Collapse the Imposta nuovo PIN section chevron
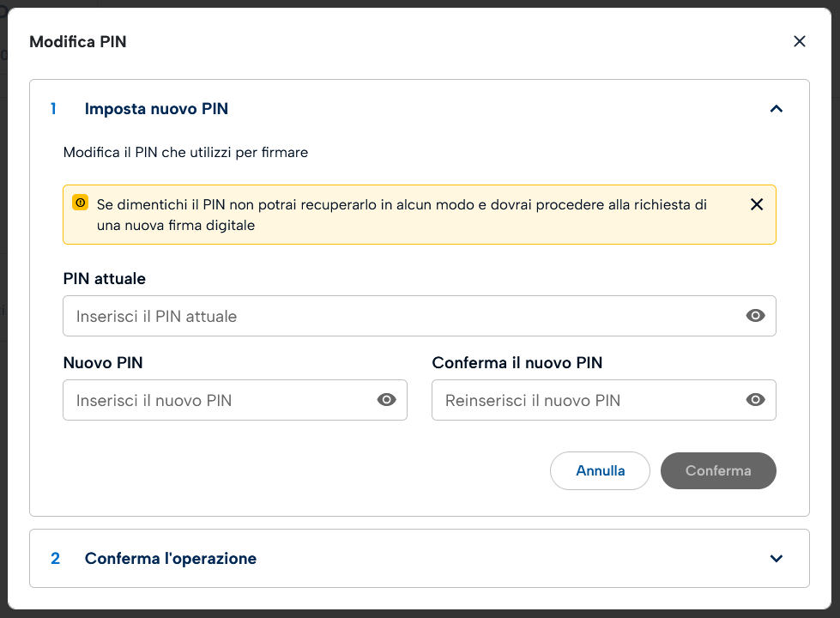The height and width of the screenshot is (618, 840). [x=777, y=109]
